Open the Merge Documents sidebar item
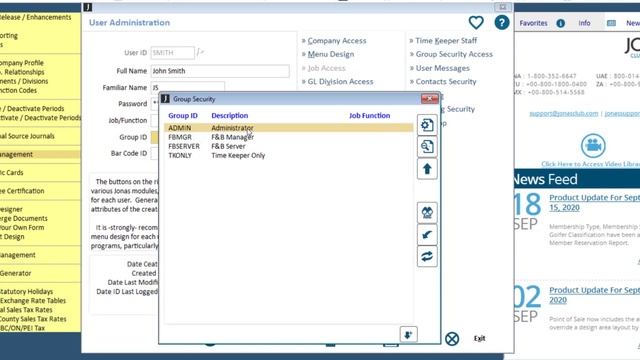Screen dimensions: 640x360 click(x=24, y=218)
